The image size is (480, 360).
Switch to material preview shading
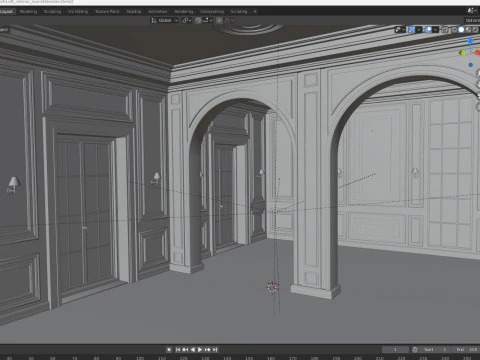[468, 30]
